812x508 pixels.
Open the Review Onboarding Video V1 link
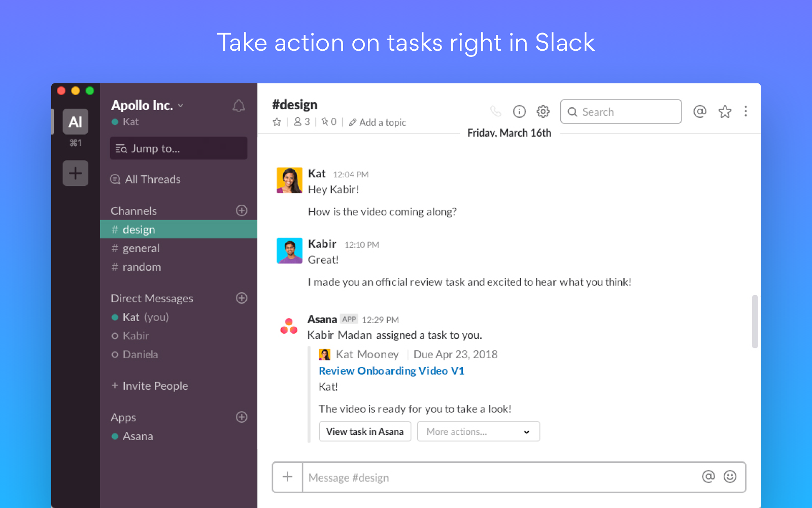pos(391,371)
